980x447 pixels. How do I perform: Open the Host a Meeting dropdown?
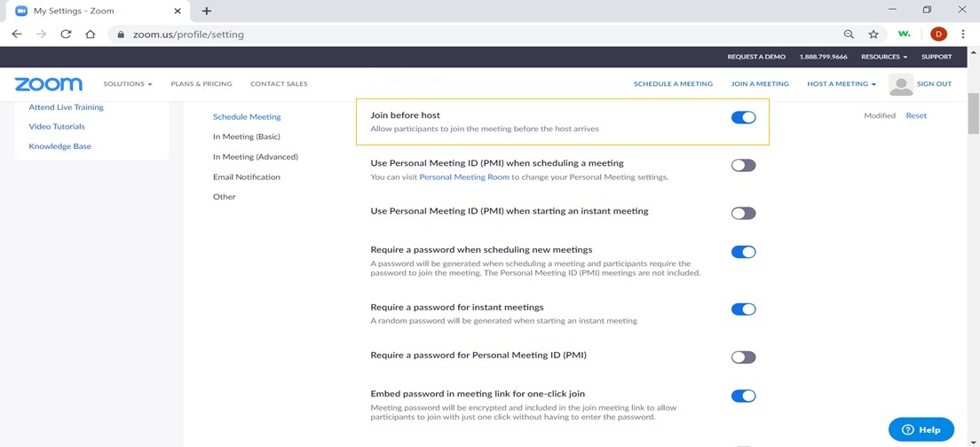point(841,84)
